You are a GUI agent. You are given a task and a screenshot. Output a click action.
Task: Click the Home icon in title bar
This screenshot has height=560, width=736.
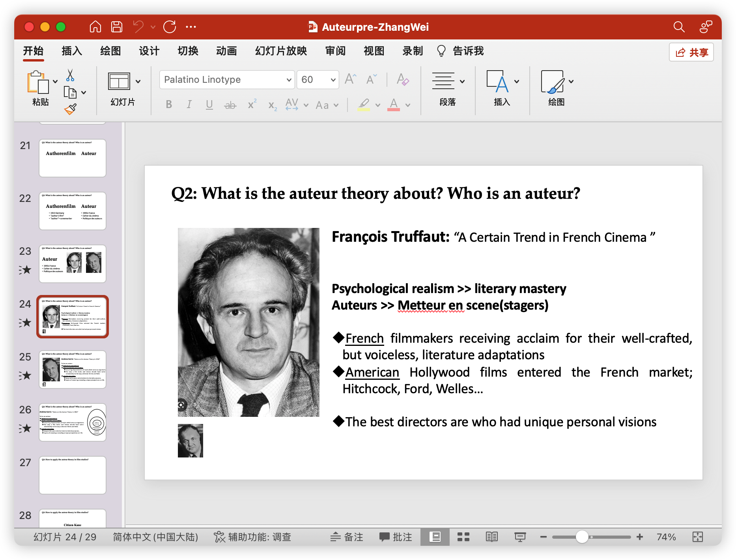pyautogui.click(x=95, y=27)
